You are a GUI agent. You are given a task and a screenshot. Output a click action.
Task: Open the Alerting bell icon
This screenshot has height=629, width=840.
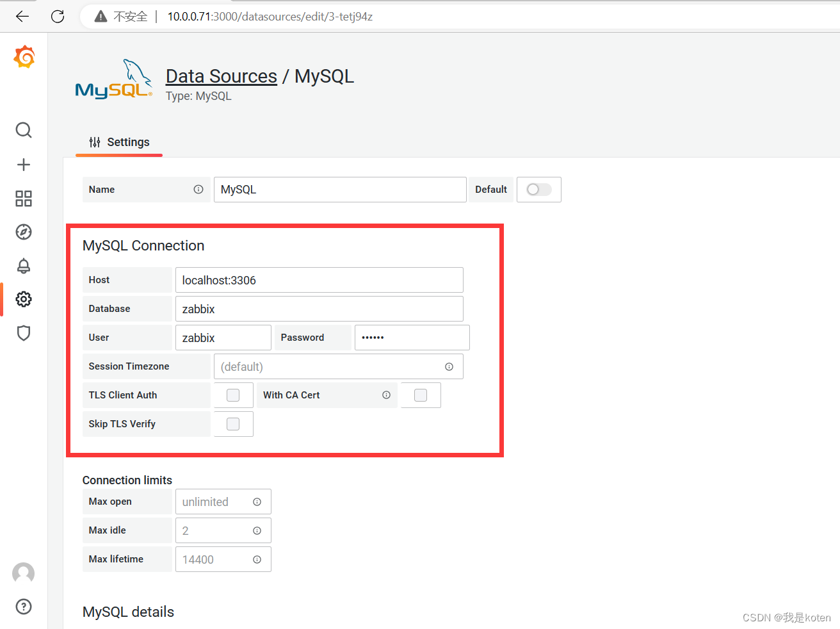coord(24,266)
